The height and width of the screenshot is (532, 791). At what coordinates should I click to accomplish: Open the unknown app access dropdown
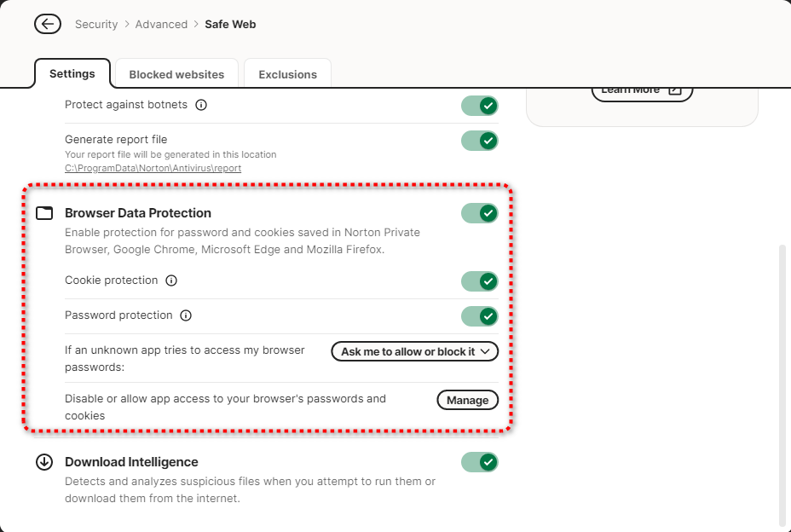414,351
